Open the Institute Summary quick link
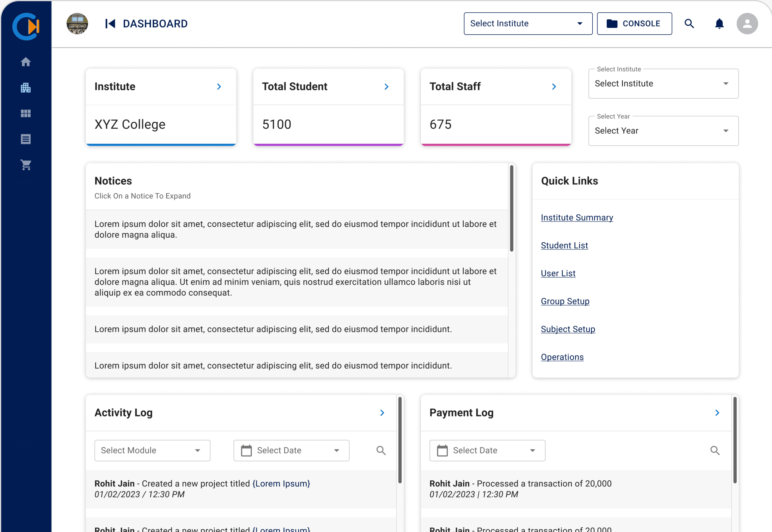This screenshot has height=532, width=772. click(x=577, y=218)
